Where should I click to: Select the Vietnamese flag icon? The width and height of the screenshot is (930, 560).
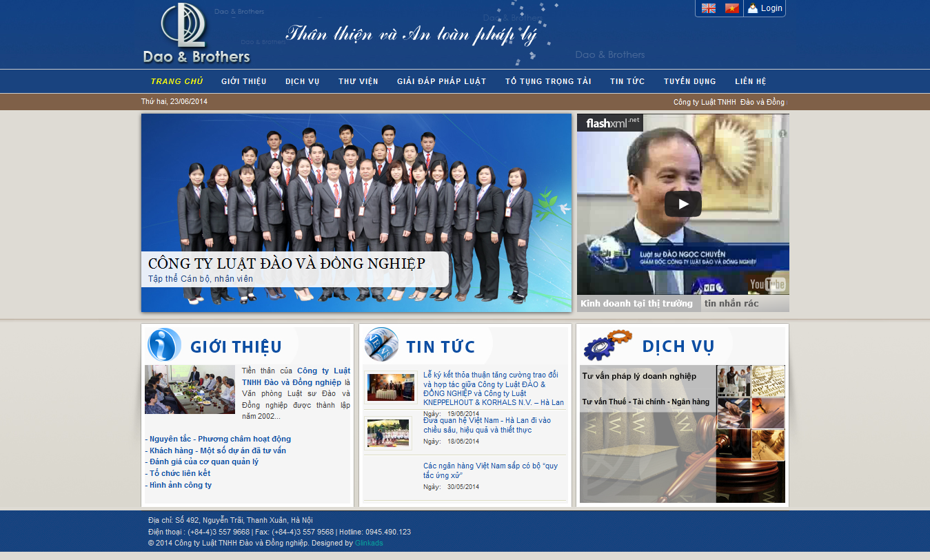pyautogui.click(x=731, y=8)
